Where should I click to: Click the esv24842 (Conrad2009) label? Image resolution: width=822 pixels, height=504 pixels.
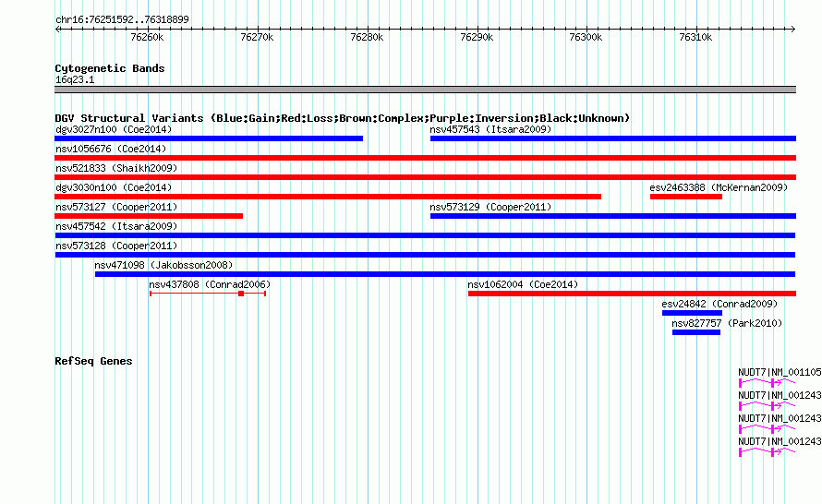[x=719, y=304]
